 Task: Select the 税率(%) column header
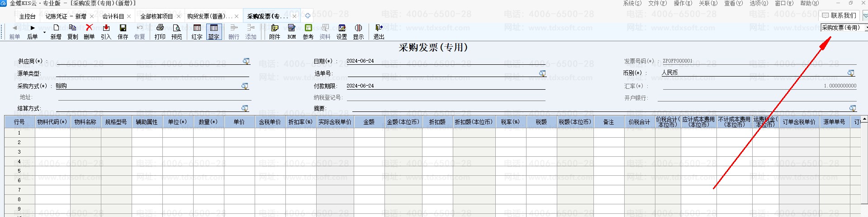(x=510, y=122)
